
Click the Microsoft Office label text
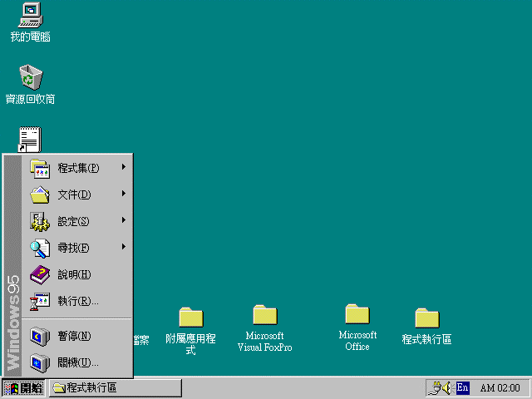[x=357, y=341]
